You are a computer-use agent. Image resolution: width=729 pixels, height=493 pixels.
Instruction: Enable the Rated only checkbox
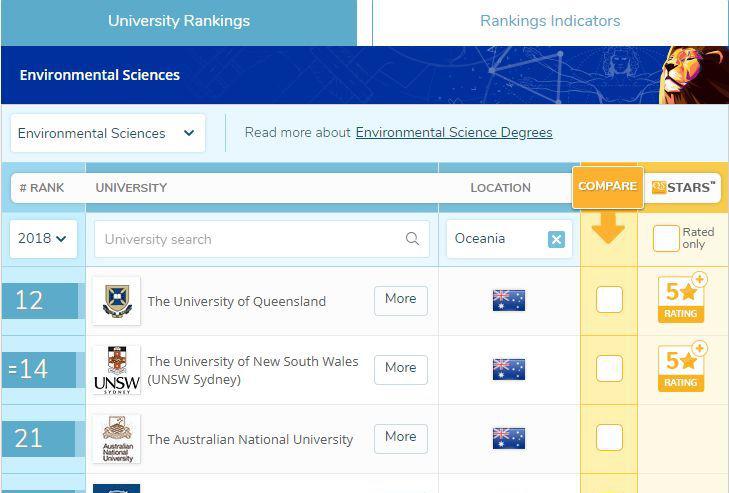pyautogui.click(x=666, y=238)
